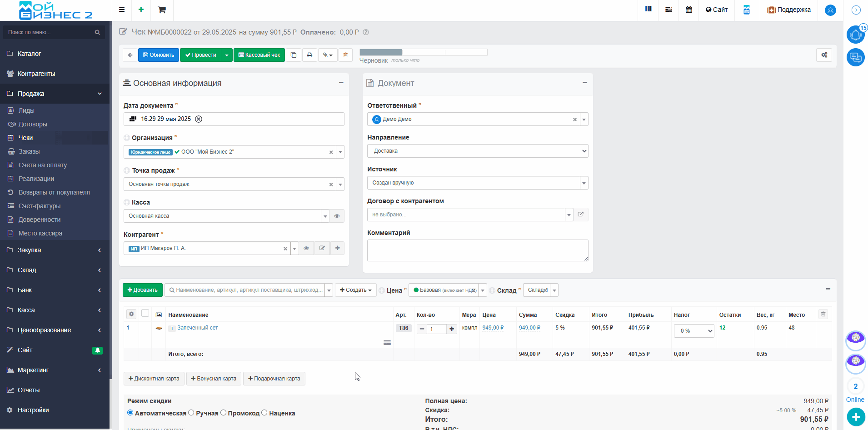Open the attachments paperclip dropdown
The height and width of the screenshot is (430, 868).
pyautogui.click(x=328, y=55)
